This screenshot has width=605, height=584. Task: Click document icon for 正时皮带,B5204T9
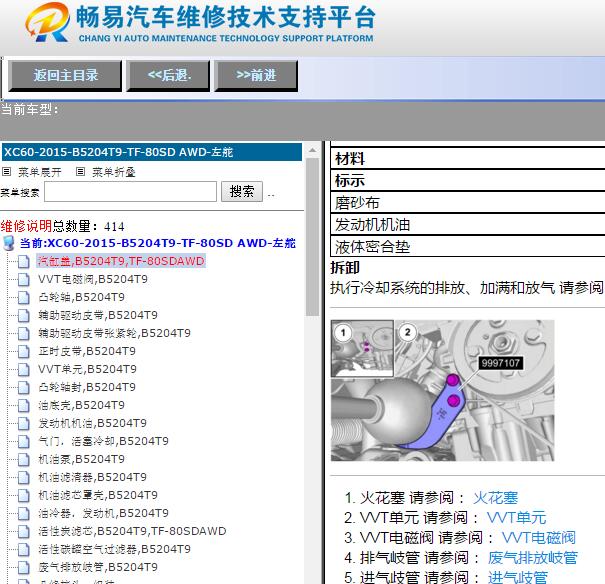click(x=24, y=351)
